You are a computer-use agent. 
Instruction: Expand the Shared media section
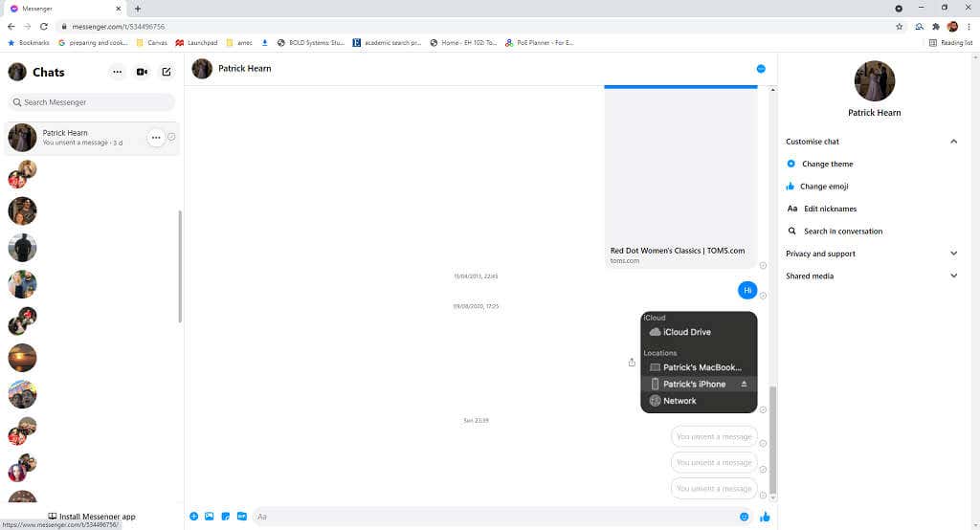pos(953,276)
